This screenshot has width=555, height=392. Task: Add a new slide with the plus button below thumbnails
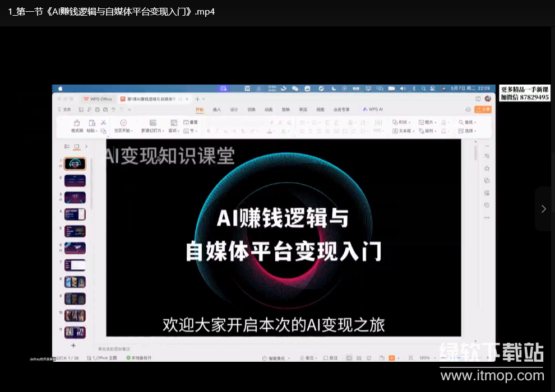73,346
